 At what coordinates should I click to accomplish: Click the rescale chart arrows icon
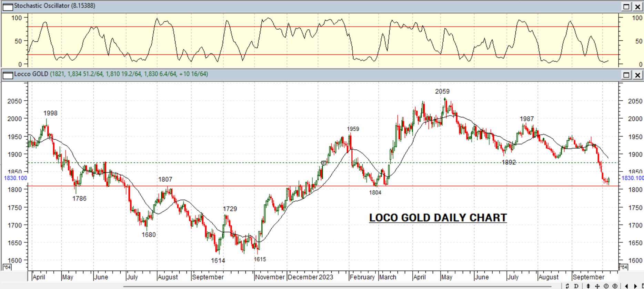click(567, 286)
